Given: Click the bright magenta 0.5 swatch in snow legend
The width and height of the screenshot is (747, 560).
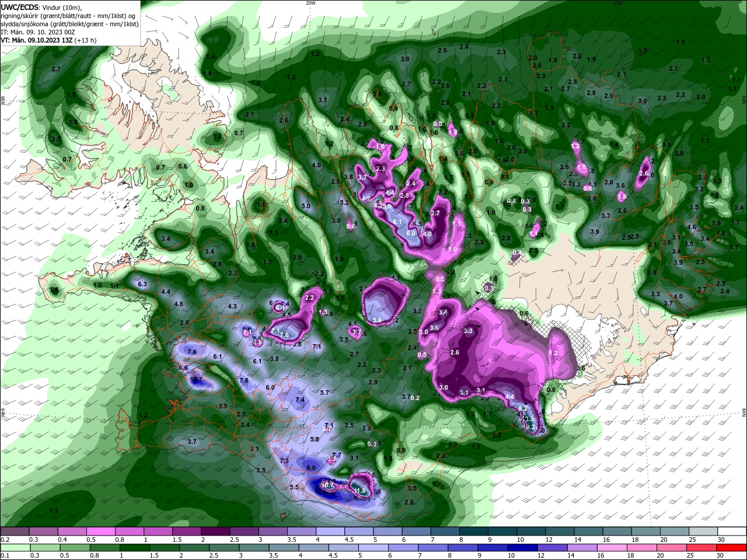Looking at the screenshot, I should pyautogui.click(x=100, y=531).
